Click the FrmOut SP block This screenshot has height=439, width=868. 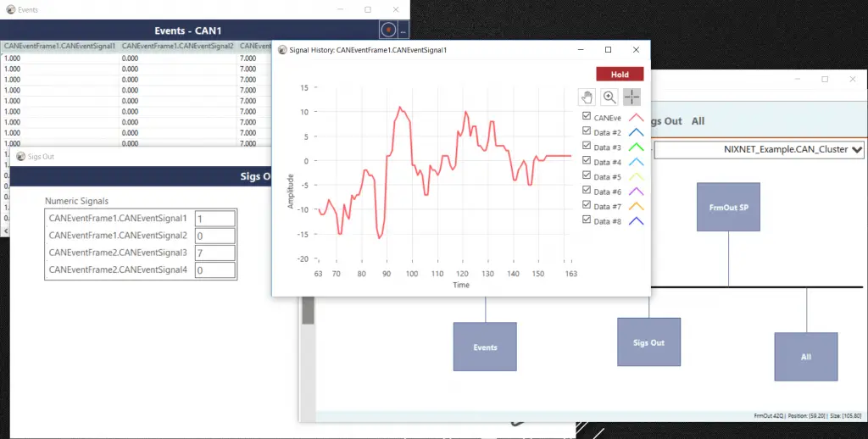[728, 207]
